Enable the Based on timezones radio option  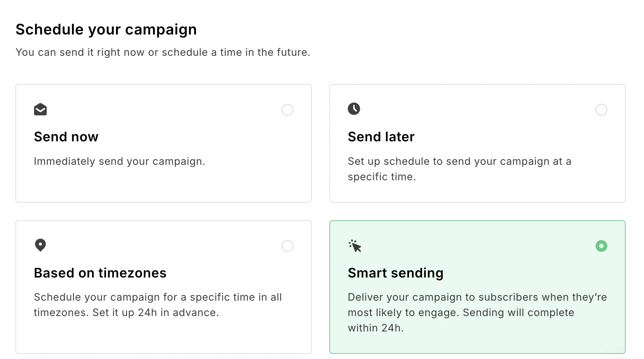click(x=287, y=246)
